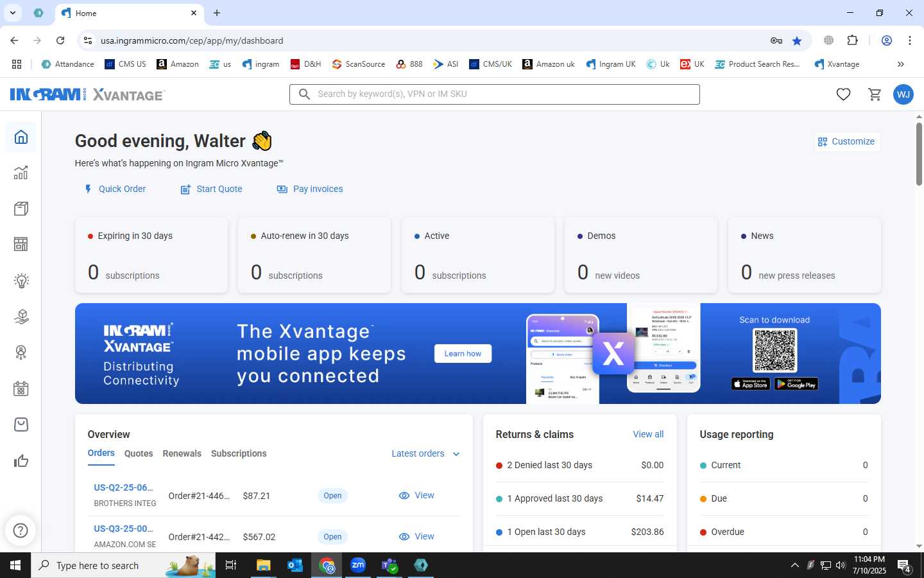This screenshot has height=578, width=924.
Task: Open the products box icon in sidebar
Action: [x=21, y=209]
